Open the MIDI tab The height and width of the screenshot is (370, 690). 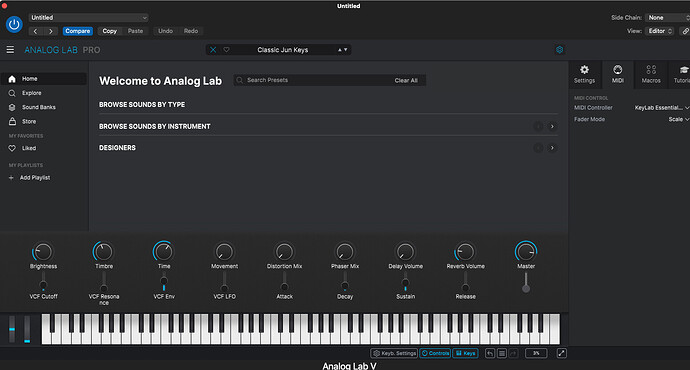tap(618, 74)
